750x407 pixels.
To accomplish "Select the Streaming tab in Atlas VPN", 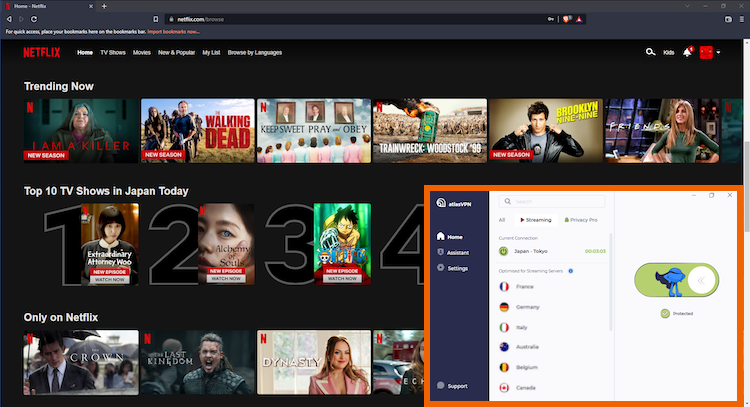I will pos(536,220).
